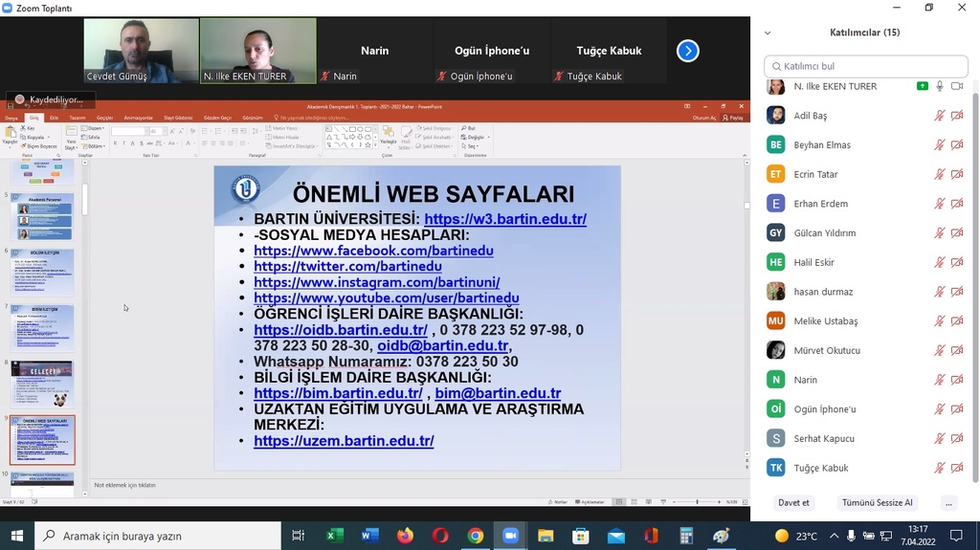Toggle mute for Melike Ustabaş
The height and width of the screenshot is (550, 980).
(x=939, y=321)
